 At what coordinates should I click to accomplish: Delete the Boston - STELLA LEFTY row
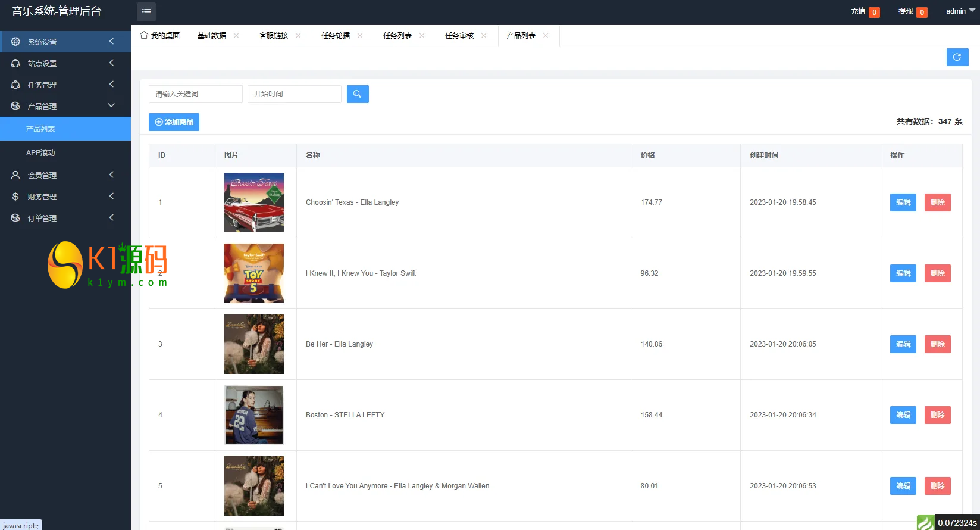938,415
